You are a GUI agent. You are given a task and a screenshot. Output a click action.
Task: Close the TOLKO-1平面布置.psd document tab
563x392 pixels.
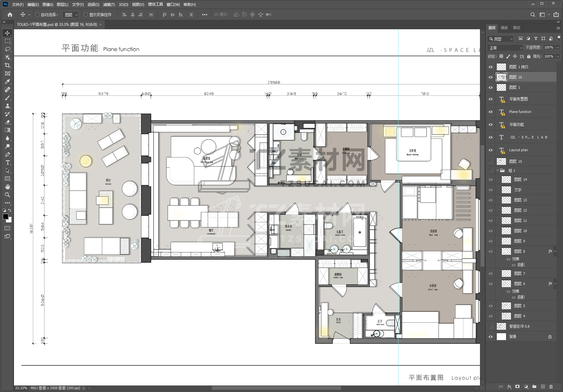coord(100,25)
